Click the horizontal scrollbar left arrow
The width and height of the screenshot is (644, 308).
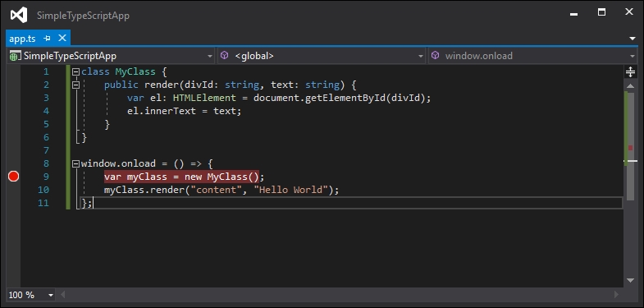(x=62, y=294)
